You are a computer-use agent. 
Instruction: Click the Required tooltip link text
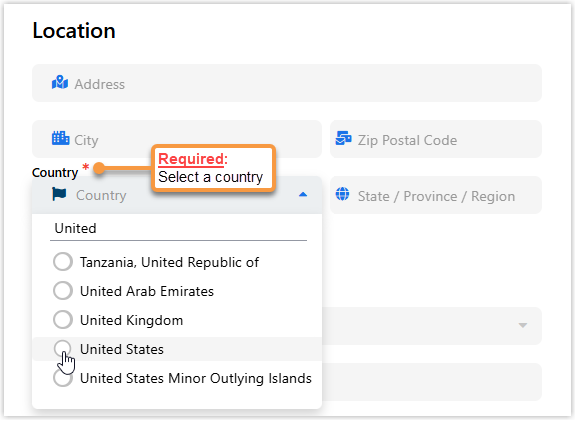tap(191, 159)
